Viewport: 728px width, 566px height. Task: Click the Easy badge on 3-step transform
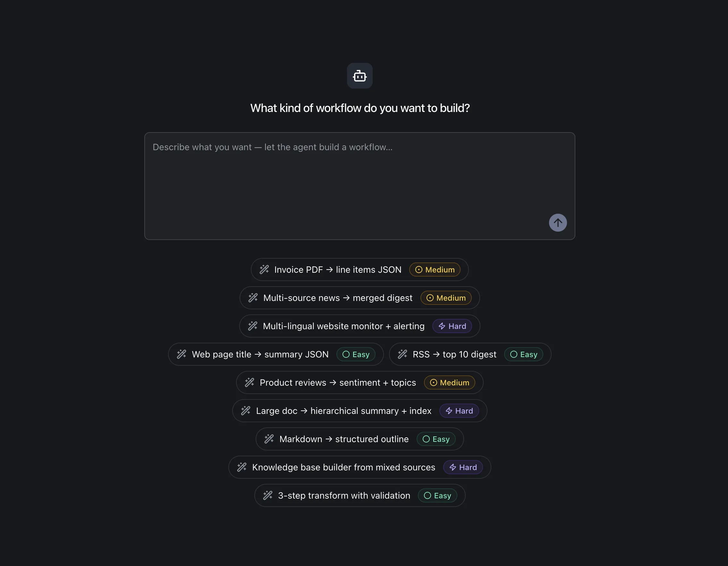click(437, 496)
